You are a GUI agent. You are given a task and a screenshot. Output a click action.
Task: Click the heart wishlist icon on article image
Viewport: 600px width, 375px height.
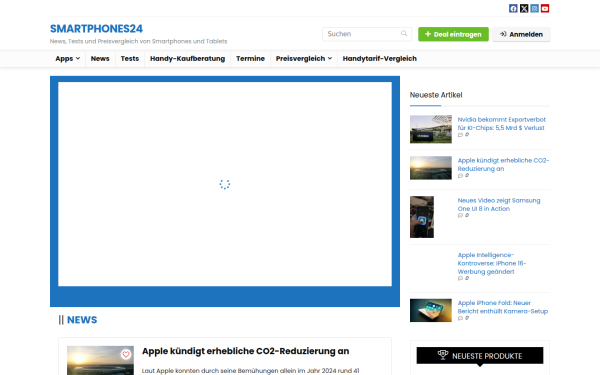tap(126, 354)
